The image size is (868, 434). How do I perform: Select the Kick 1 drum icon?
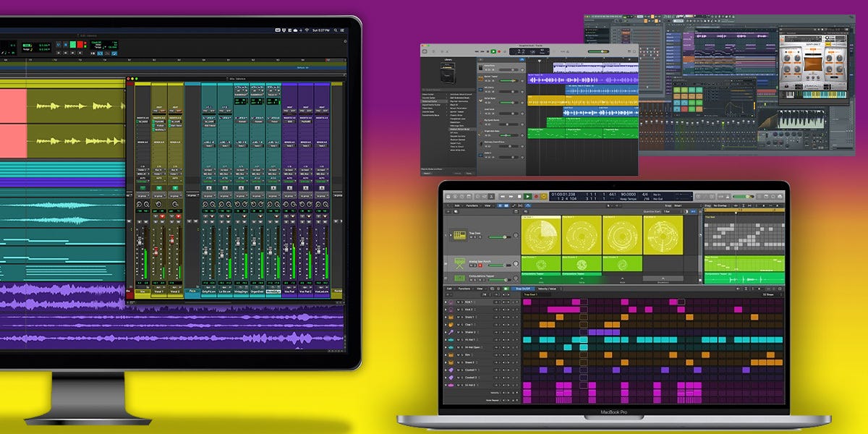pos(450,301)
